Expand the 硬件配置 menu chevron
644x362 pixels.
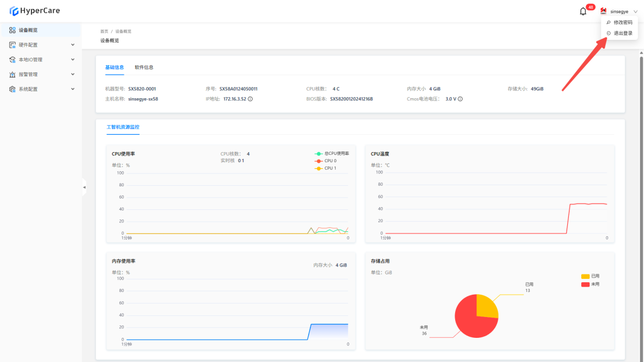click(x=72, y=45)
